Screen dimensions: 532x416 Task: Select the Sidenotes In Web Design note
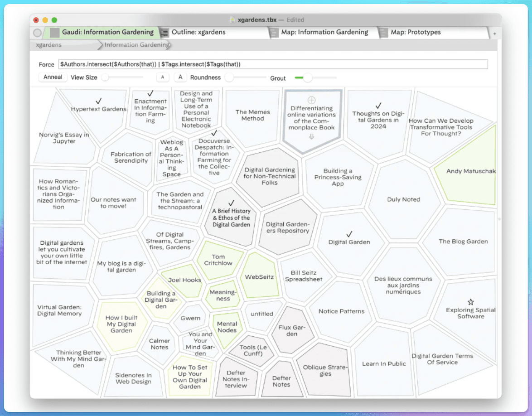[x=133, y=378]
